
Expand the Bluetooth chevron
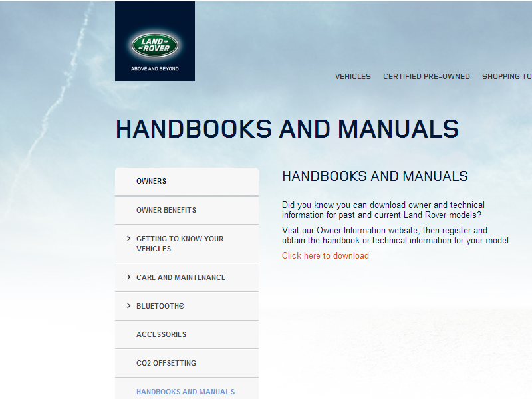tap(128, 306)
